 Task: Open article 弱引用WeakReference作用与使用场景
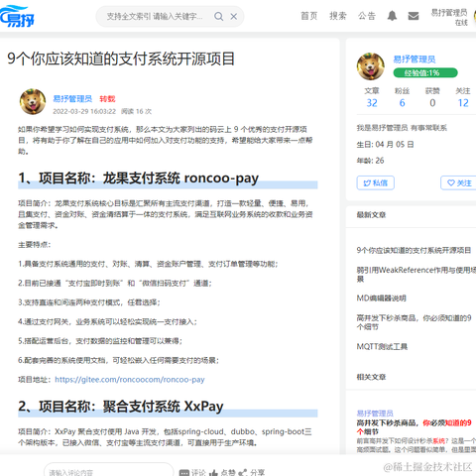[x=416, y=275]
